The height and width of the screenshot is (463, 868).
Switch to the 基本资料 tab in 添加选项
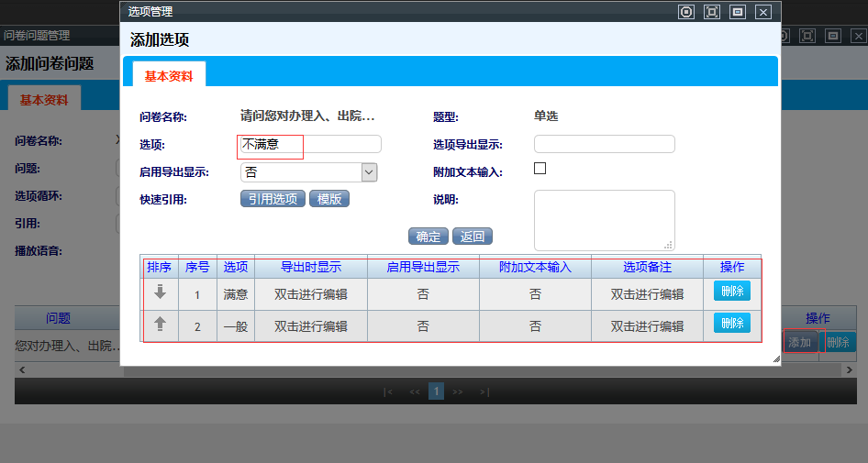click(x=169, y=76)
